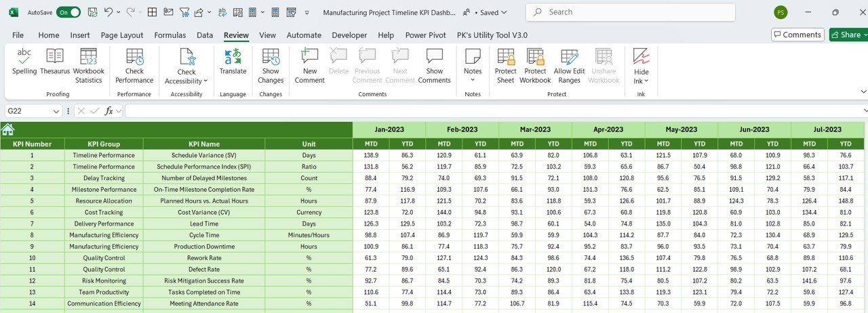Switch to the Home tab

tap(49, 35)
